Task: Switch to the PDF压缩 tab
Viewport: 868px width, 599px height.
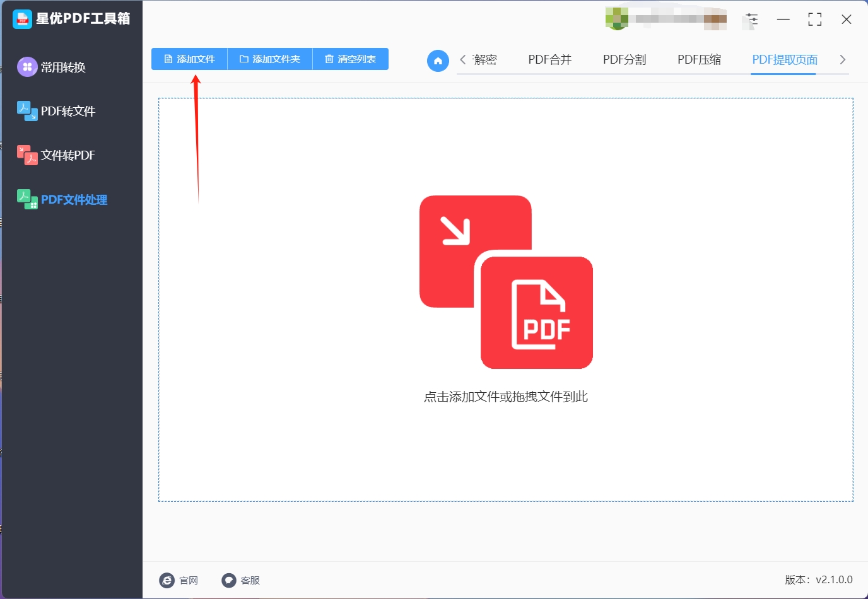Action: (699, 60)
